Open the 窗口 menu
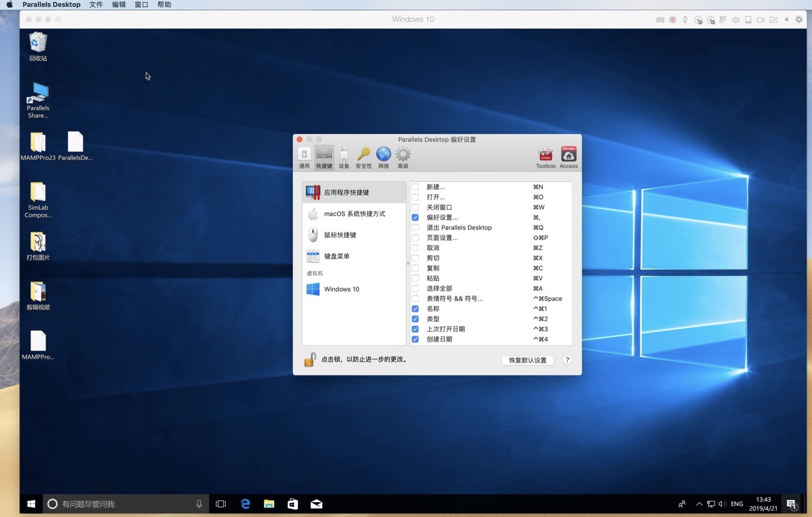This screenshot has height=517, width=812. tap(141, 4)
